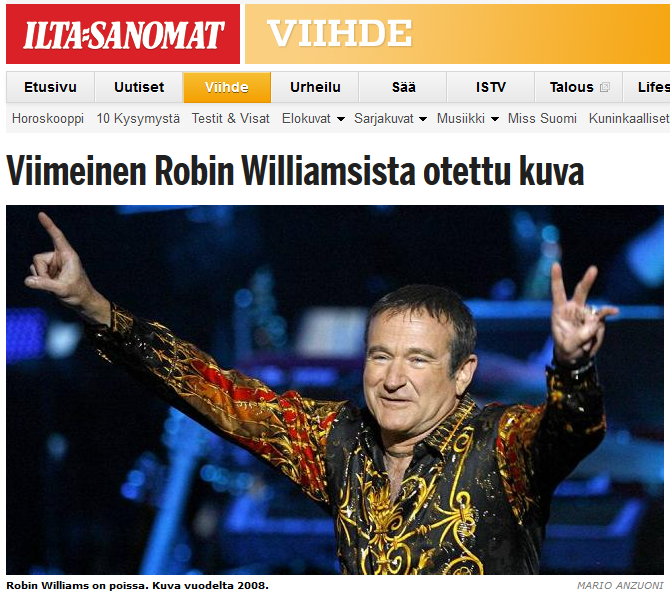Screen dimensions: 670x599
Task: Open the Etusivu tab
Action: tap(50, 87)
